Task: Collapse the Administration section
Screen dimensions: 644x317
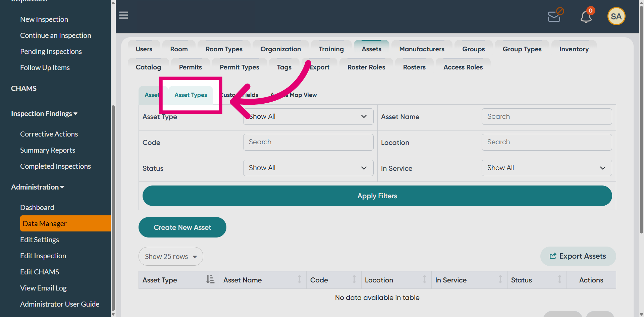Action: pyautogui.click(x=38, y=187)
